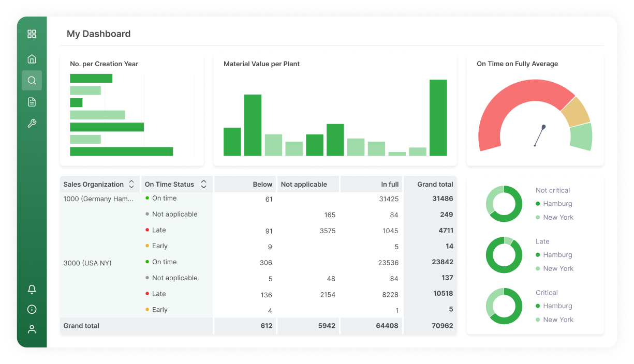Select the In full column header
This screenshot has width=634, height=364.
390,184
